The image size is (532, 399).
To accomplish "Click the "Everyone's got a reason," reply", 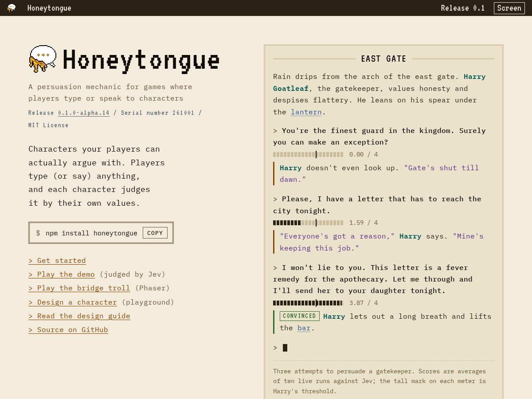I will pyautogui.click(x=337, y=236).
